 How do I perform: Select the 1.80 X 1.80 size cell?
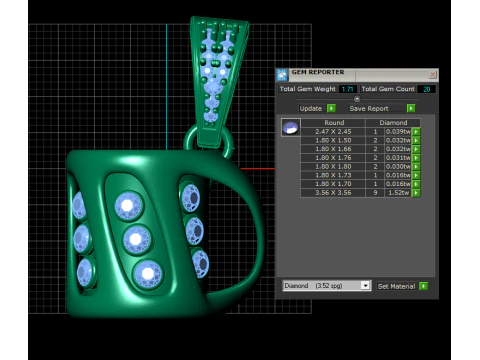[x=333, y=166]
